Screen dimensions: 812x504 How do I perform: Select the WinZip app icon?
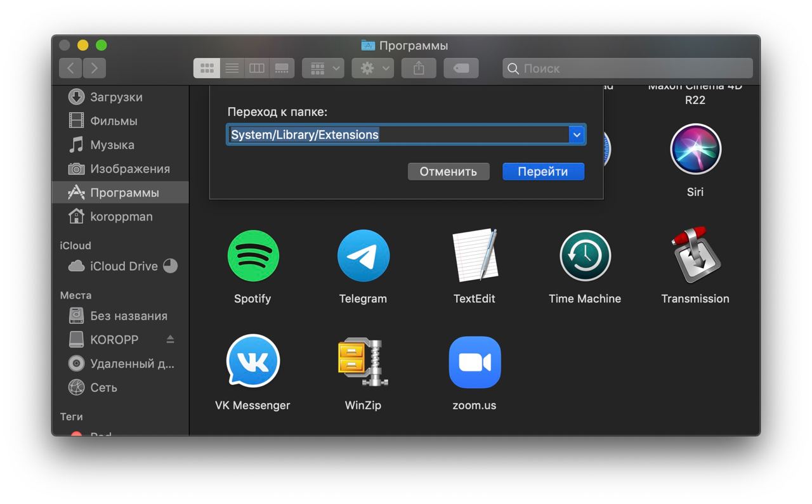tap(363, 362)
